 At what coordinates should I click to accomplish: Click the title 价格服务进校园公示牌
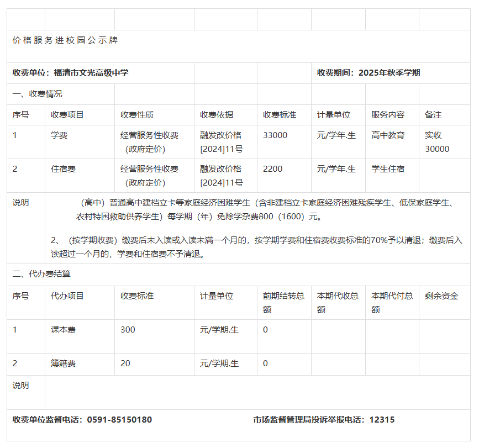tap(65, 40)
